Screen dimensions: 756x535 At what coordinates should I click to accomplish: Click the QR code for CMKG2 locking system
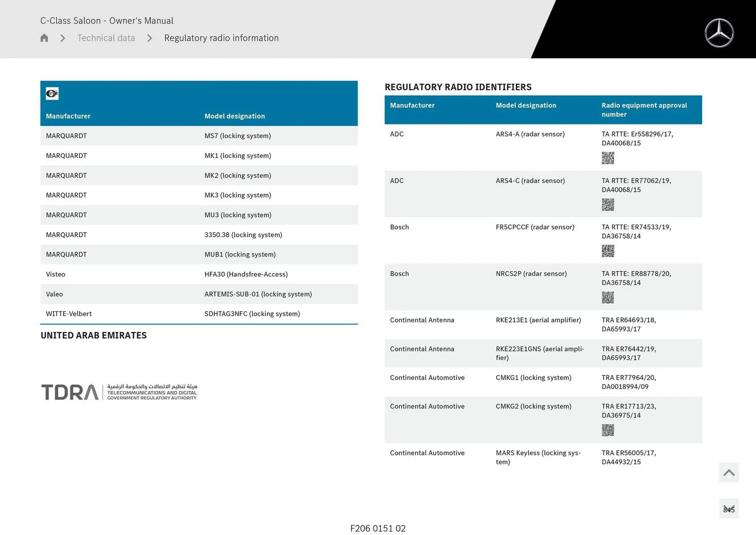[608, 430]
